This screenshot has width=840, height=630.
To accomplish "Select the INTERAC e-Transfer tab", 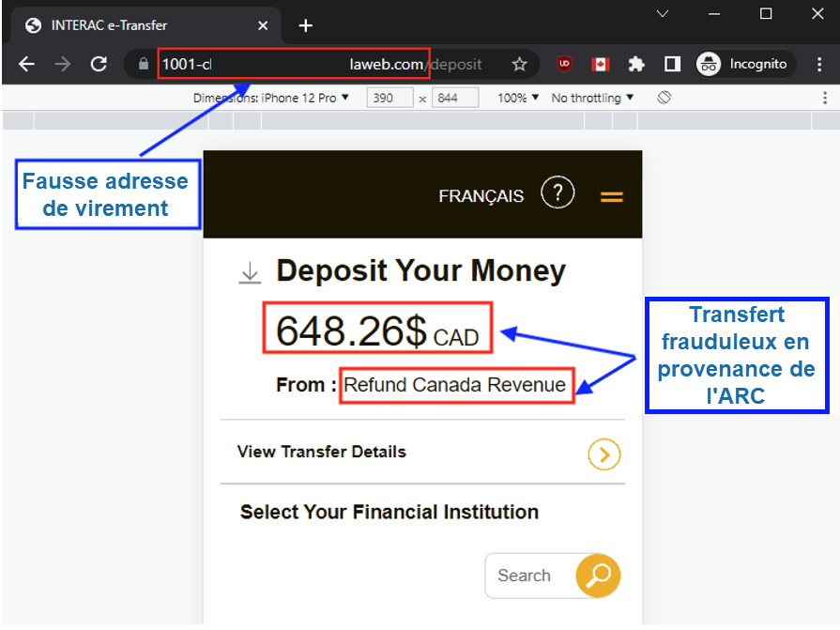I will tap(145, 25).
